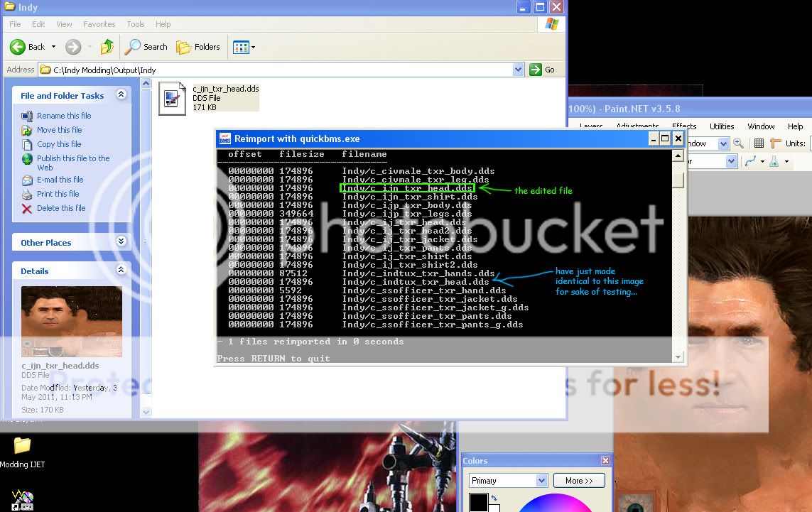Click Move this file
Screen dimensions: 812x512
(x=59, y=130)
